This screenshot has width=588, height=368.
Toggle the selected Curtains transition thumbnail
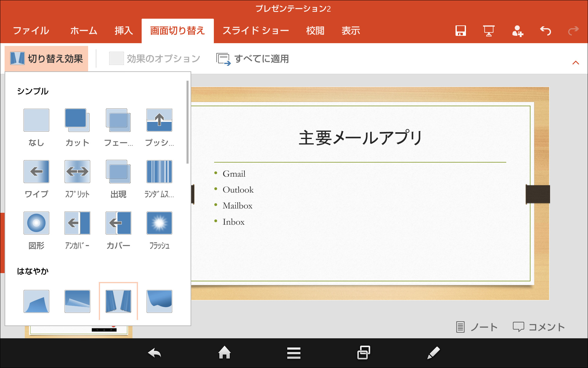118,301
